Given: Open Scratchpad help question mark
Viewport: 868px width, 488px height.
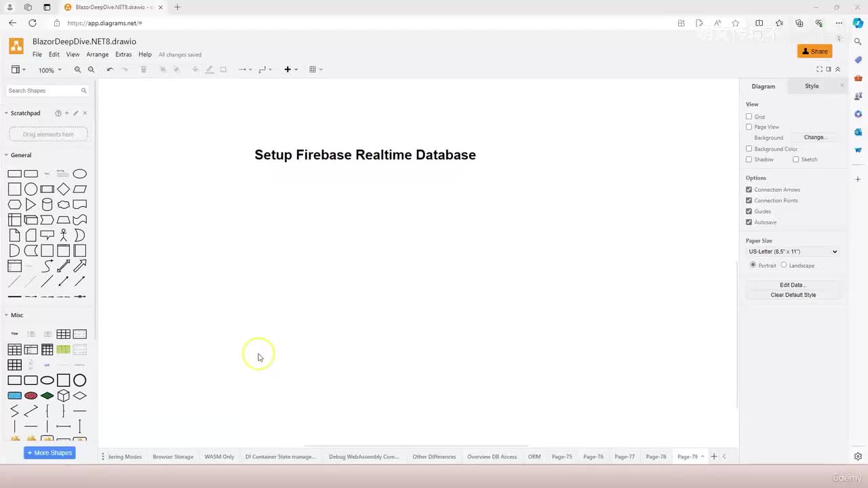Looking at the screenshot, I should point(58,113).
